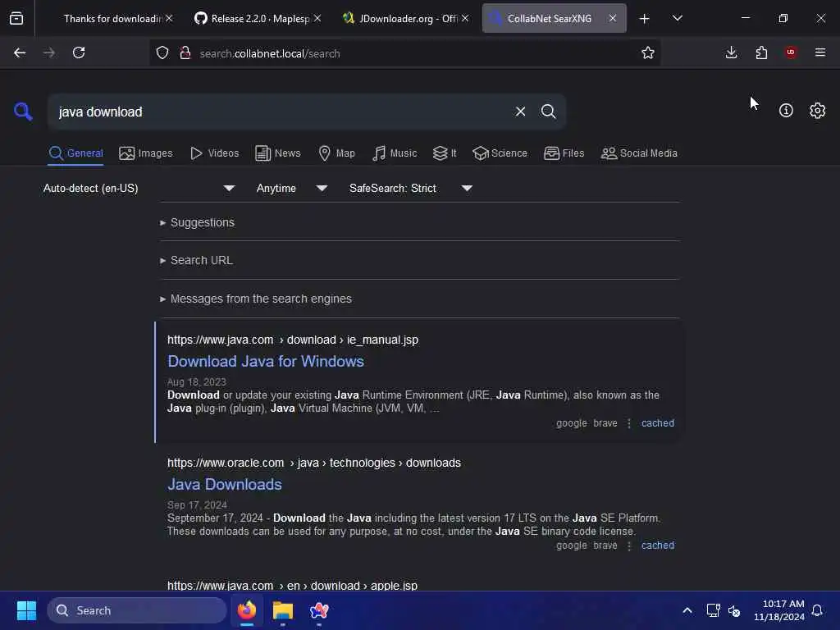The height and width of the screenshot is (630, 840).
Task: Open the network display tray icon
Action: coord(713,610)
